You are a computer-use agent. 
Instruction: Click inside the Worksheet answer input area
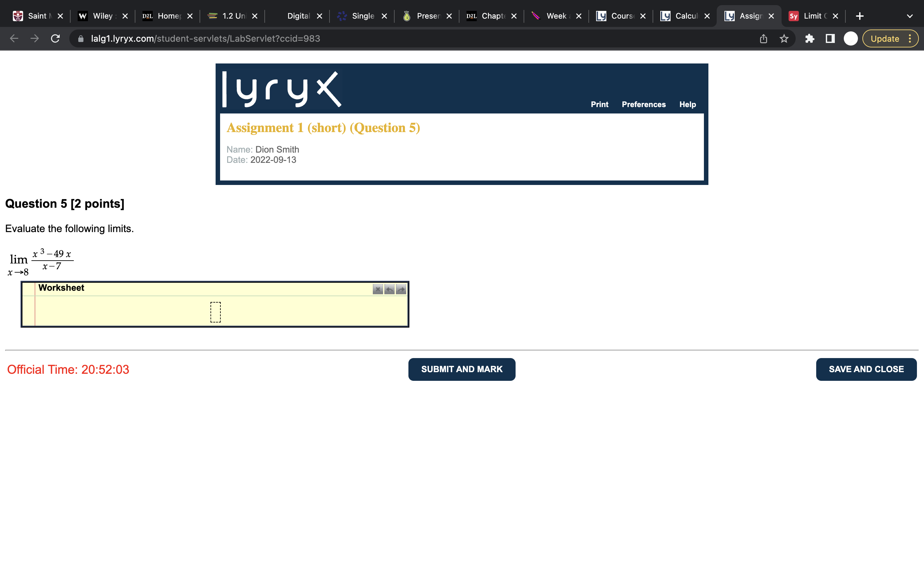click(x=215, y=312)
